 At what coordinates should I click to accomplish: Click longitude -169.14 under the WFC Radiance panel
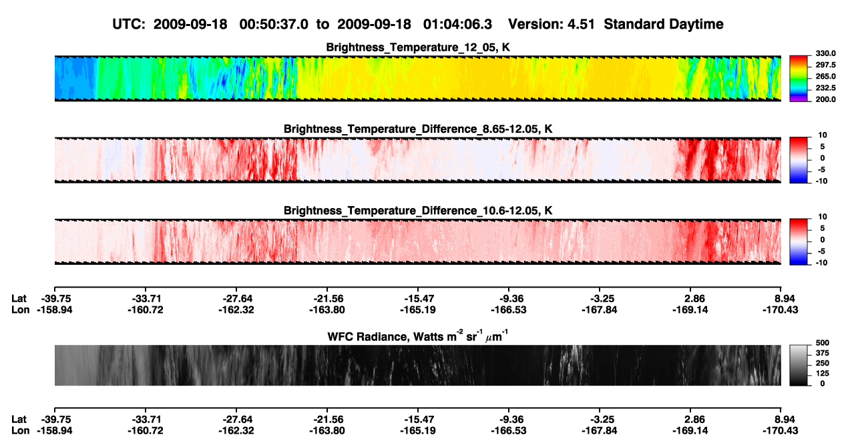690,430
